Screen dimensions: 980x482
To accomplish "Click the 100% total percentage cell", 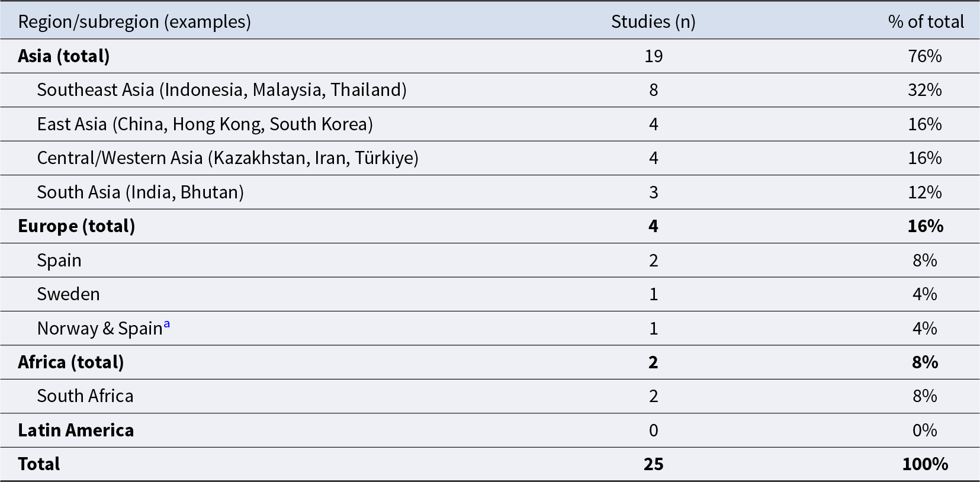I will [925, 464].
